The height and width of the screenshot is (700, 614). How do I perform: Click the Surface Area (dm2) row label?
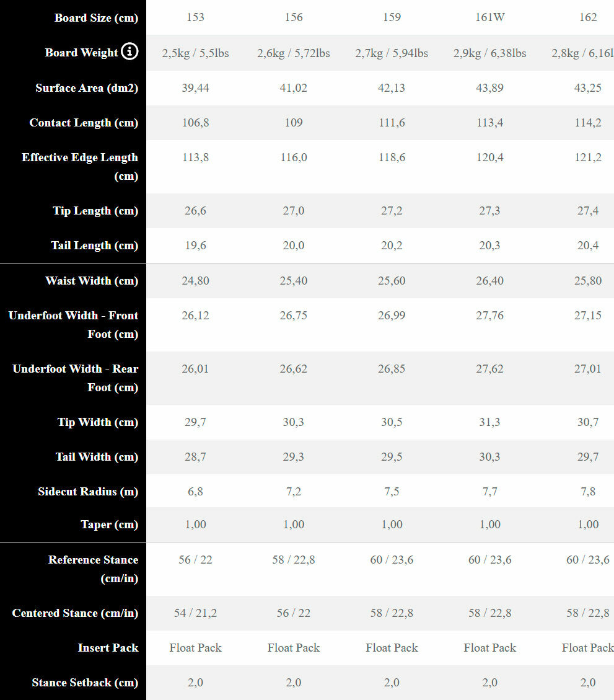pyautogui.click(x=87, y=88)
